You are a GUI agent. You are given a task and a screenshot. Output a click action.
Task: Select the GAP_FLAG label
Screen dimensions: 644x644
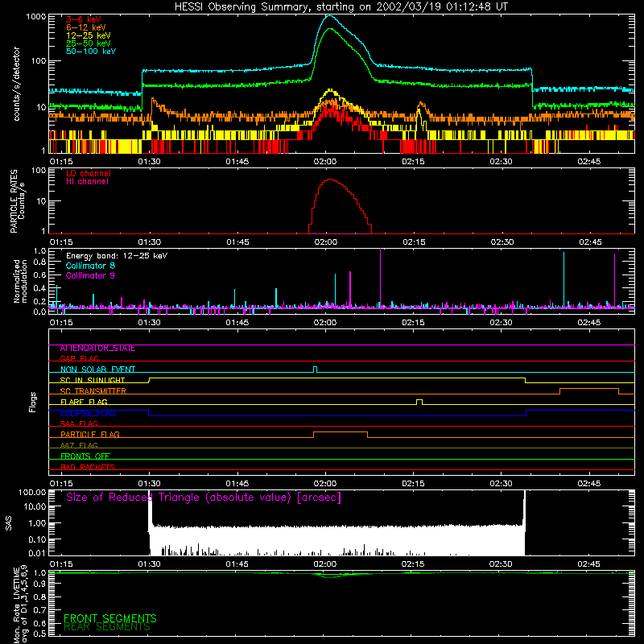tap(79, 358)
